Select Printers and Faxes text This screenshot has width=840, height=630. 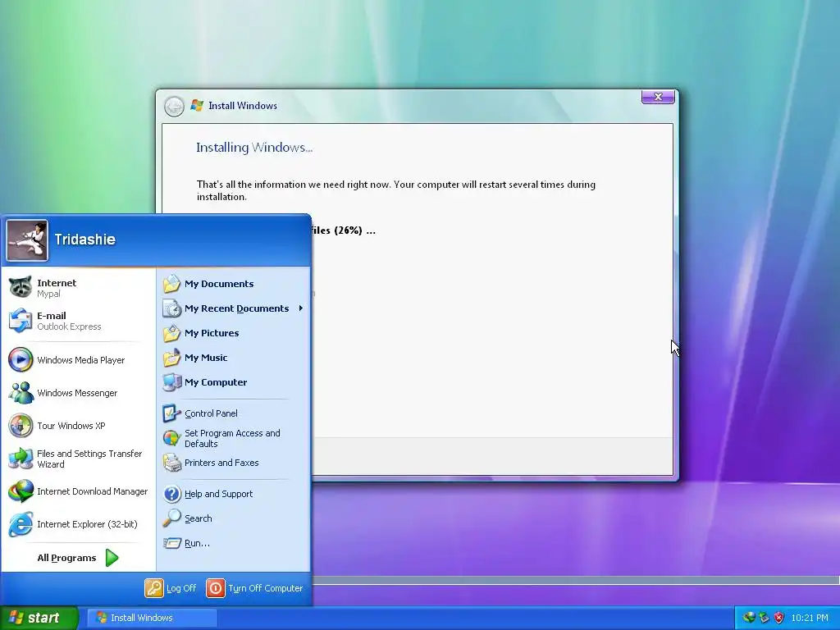pyautogui.click(x=221, y=463)
